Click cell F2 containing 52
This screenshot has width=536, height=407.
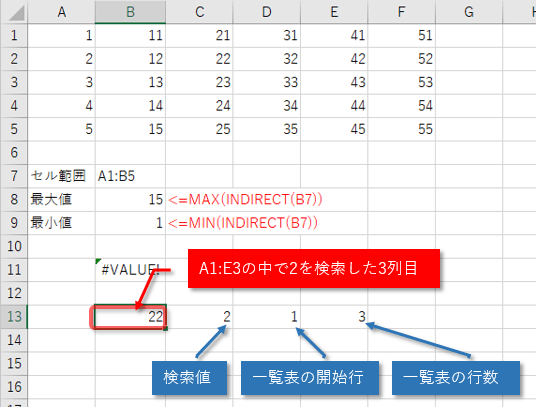[x=401, y=59]
